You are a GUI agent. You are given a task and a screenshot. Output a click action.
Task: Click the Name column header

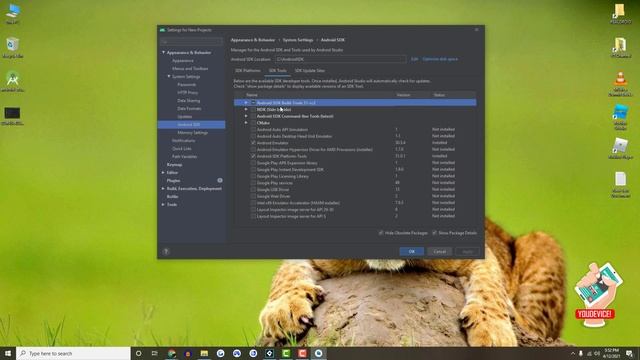[252, 95]
